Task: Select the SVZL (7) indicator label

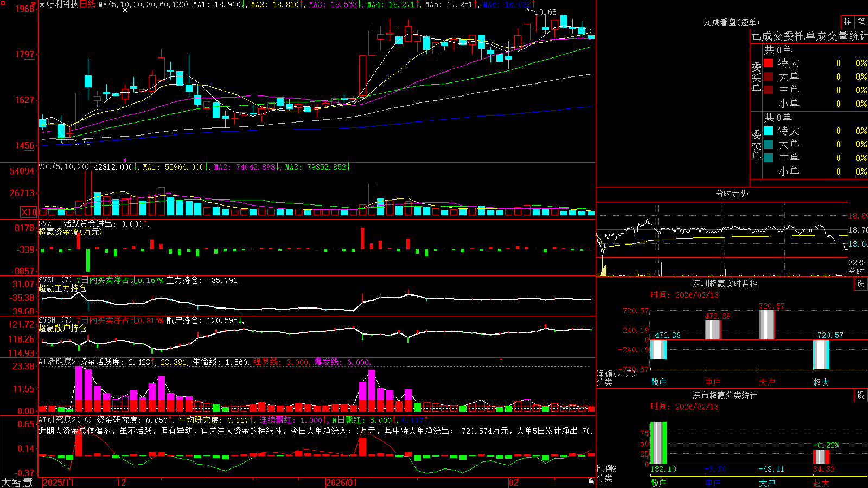Action: click(x=55, y=280)
